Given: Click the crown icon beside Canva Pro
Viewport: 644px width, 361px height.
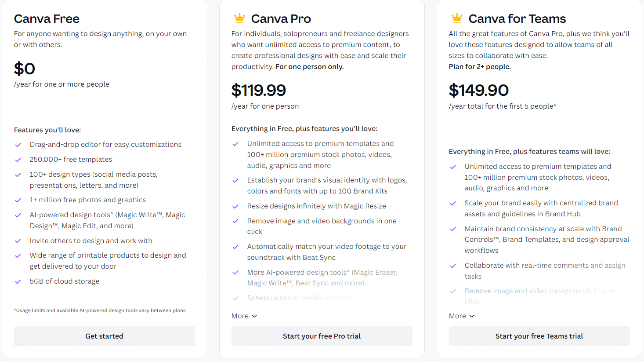Looking at the screenshot, I should pos(239,18).
